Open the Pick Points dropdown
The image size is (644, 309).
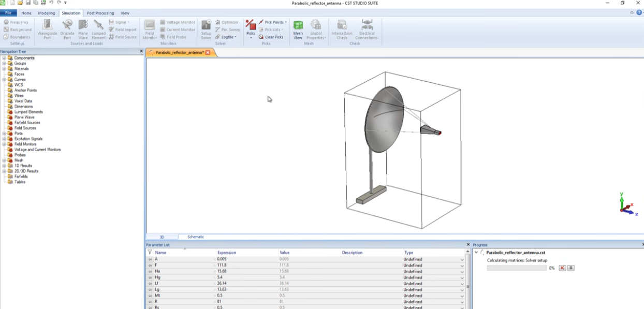[x=272, y=22]
